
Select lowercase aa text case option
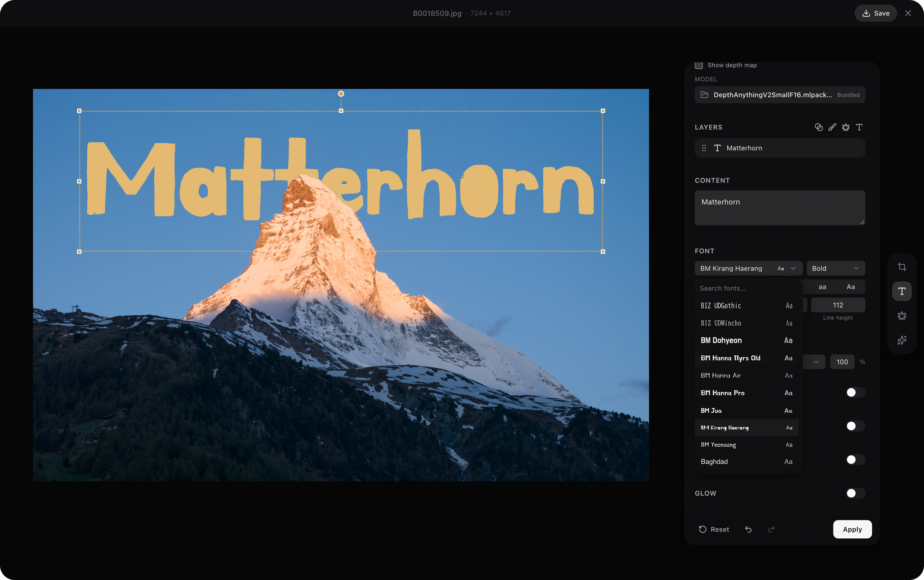coord(822,287)
